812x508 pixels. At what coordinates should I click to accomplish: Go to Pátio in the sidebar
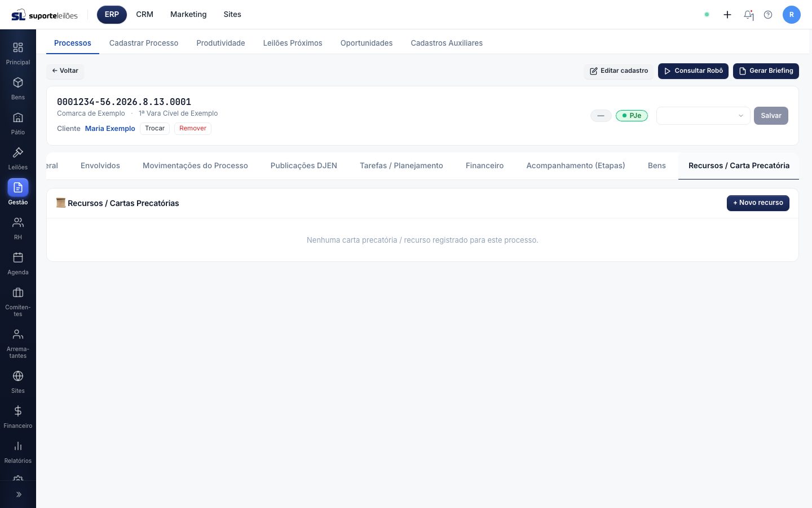pos(18,124)
